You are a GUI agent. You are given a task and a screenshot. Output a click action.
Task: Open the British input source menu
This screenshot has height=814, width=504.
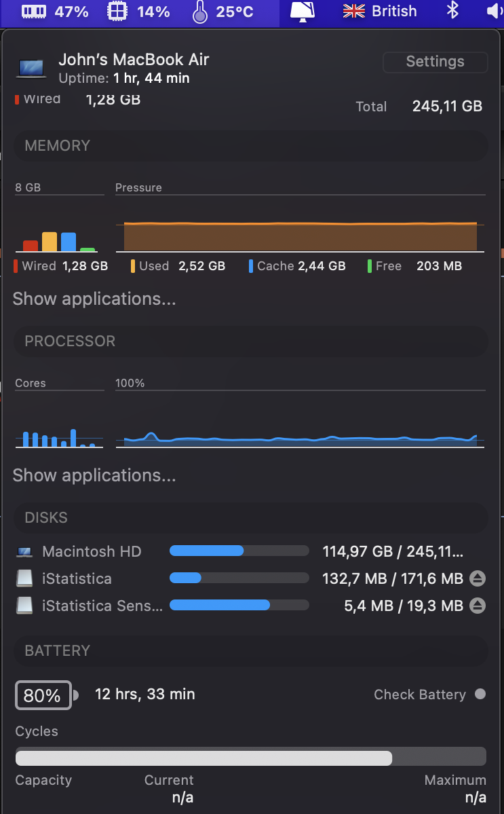tap(380, 12)
